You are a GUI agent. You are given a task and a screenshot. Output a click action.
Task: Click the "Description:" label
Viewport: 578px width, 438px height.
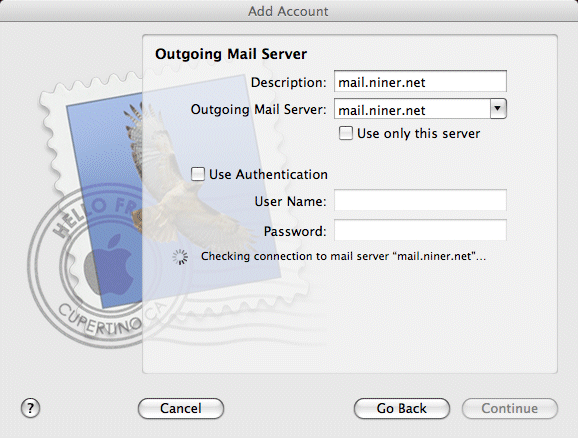click(x=289, y=82)
